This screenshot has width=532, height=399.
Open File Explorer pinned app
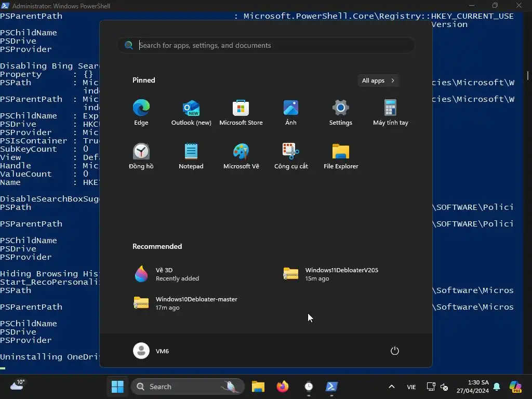341,156
